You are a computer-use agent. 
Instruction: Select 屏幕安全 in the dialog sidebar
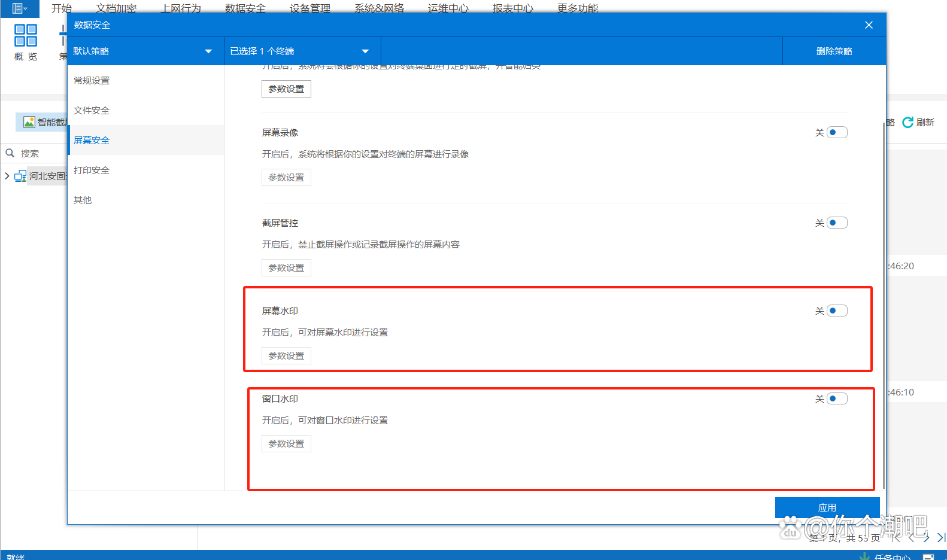145,140
